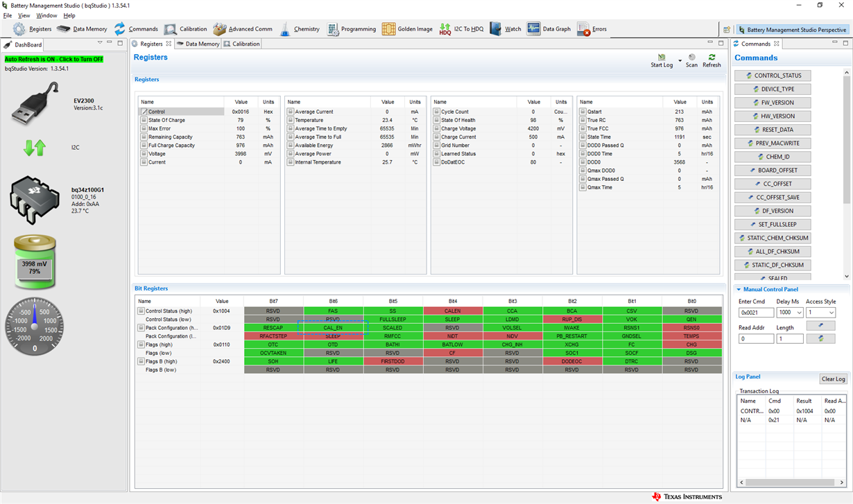Click the Enter Cmd input field
853x504 pixels.
756,313
